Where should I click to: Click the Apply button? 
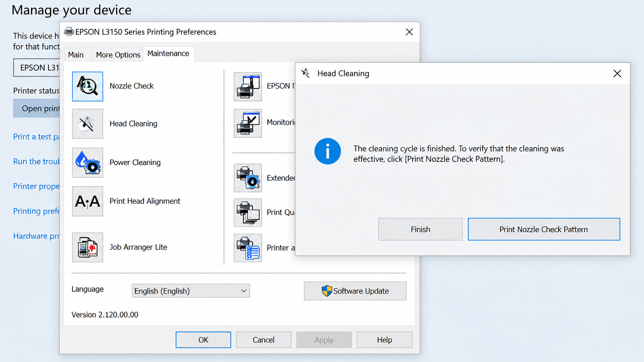[x=324, y=340]
